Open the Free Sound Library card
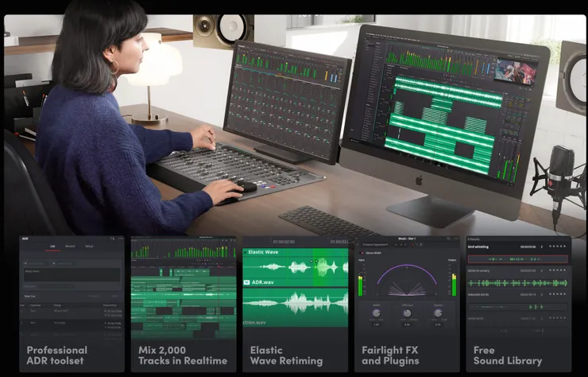The image size is (588, 377). (519, 304)
